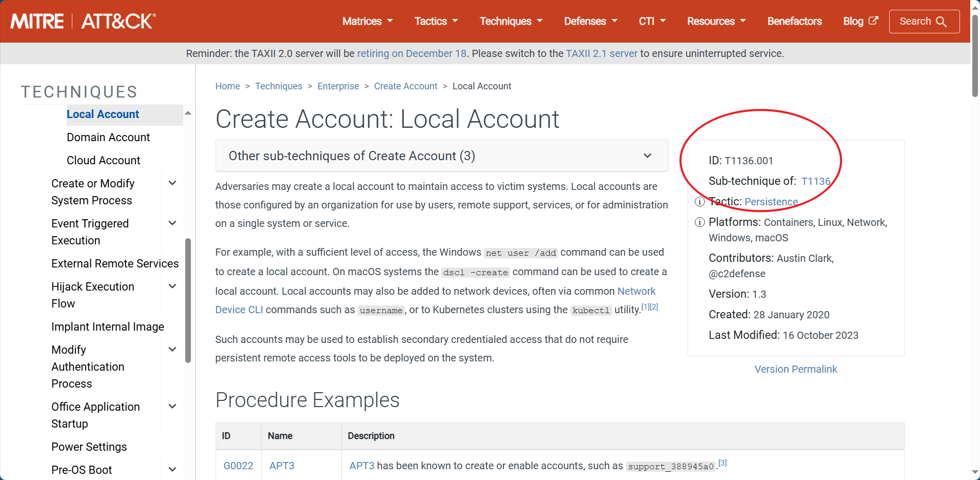Open Modify Authentication Process technique
The image size is (980, 480).
[88, 367]
